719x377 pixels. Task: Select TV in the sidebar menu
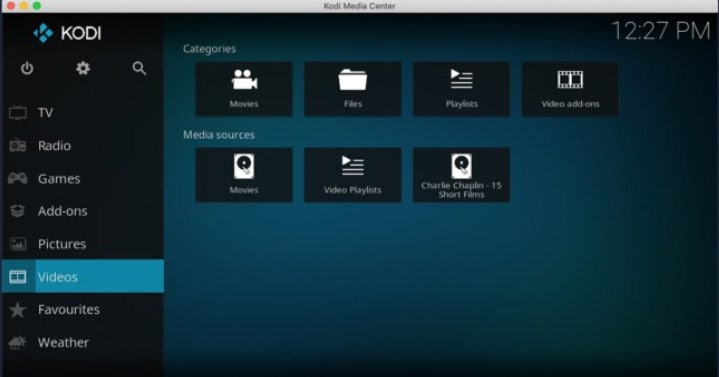click(x=83, y=113)
